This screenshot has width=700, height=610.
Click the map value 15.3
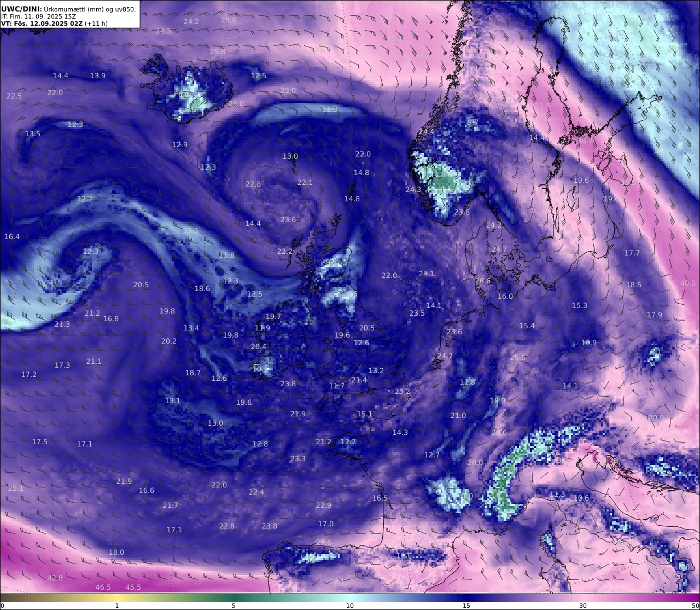[x=579, y=306]
